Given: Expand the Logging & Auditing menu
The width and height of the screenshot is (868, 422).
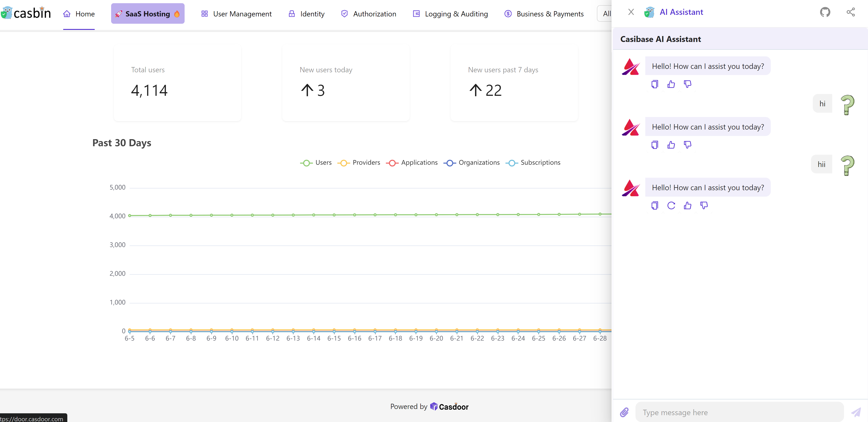Looking at the screenshot, I should (x=450, y=14).
